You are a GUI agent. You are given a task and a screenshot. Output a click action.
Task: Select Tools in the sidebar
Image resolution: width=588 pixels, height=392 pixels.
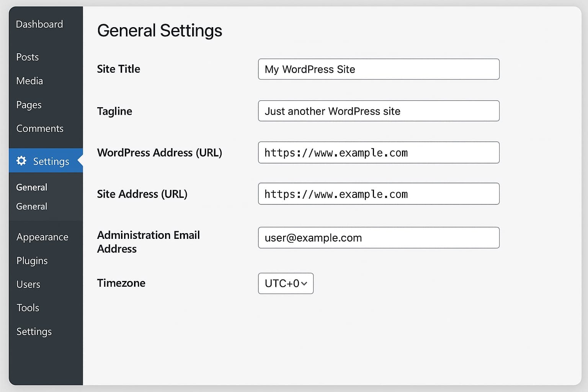tap(28, 308)
